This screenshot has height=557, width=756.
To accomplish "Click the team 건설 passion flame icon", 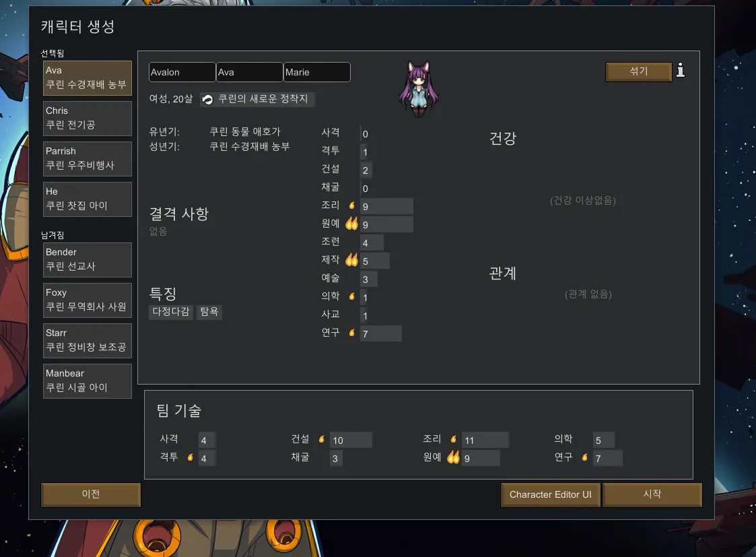I will (322, 439).
